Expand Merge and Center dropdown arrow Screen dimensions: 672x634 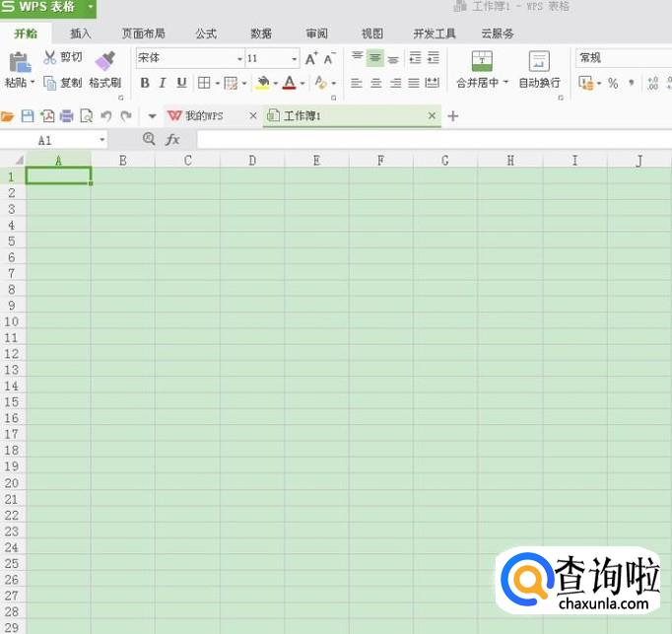tap(505, 82)
